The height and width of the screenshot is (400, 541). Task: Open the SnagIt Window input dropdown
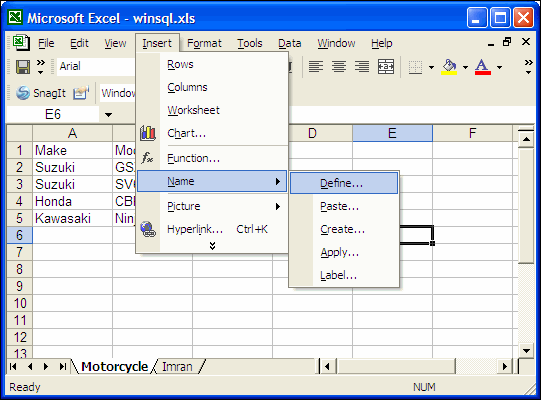tap(118, 93)
